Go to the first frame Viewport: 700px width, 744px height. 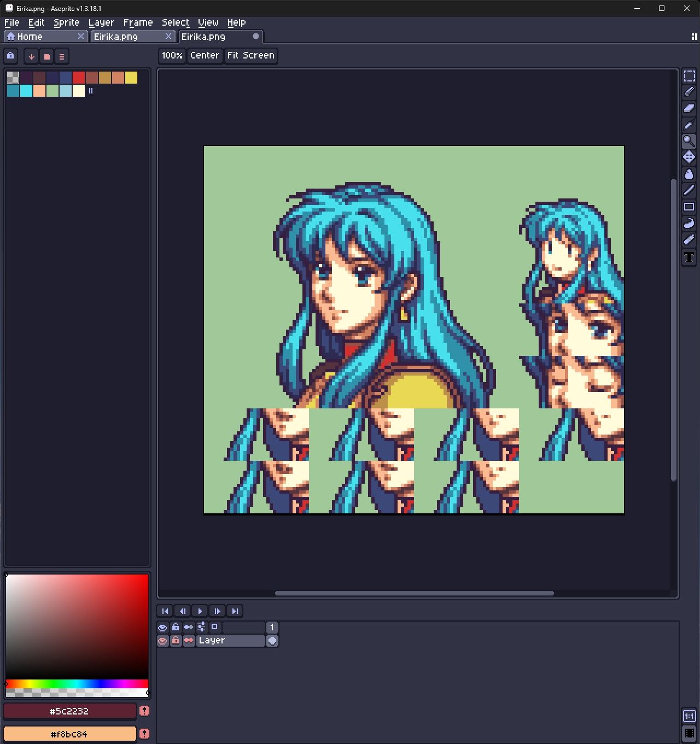165,611
